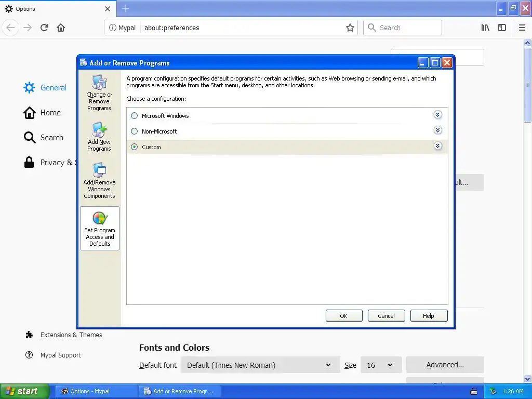Expand the Custom configuration details
Screen dimensions: 532x399
[x=437, y=146]
